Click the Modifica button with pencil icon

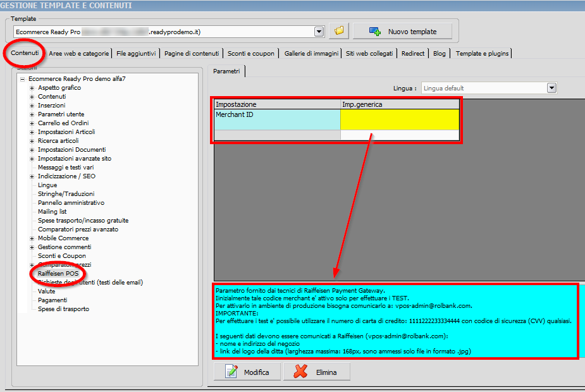click(x=247, y=372)
